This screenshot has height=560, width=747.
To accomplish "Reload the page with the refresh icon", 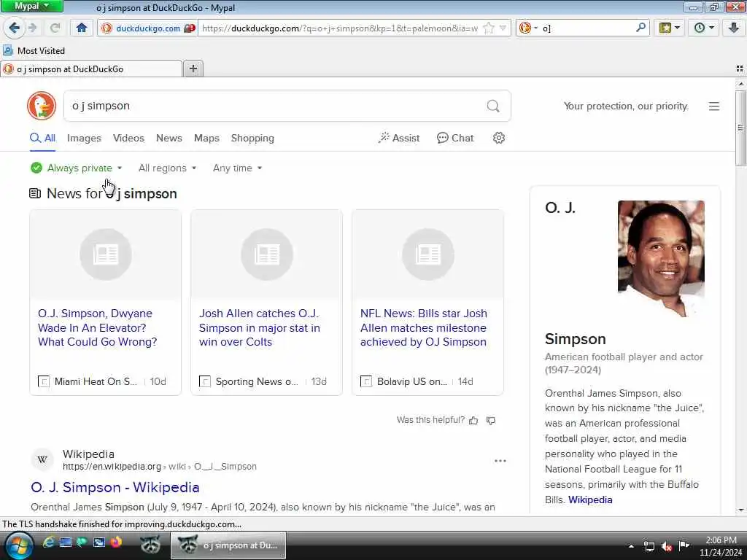I will [x=55, y=28].
